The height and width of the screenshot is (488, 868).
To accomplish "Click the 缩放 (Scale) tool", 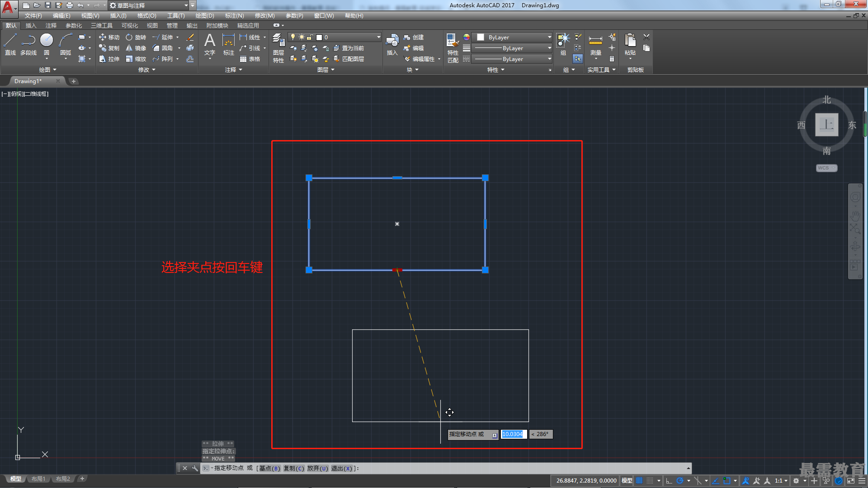I will click(x=136, y=59).
